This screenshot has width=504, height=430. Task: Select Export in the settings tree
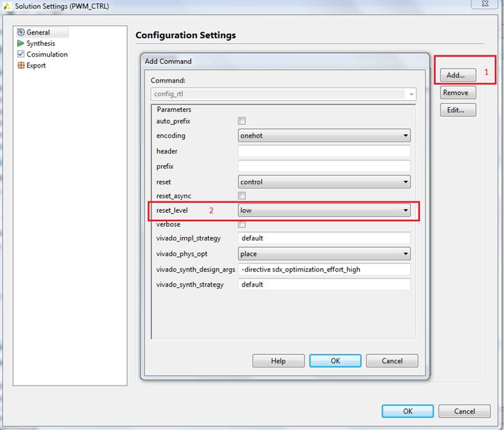(36, 65)
